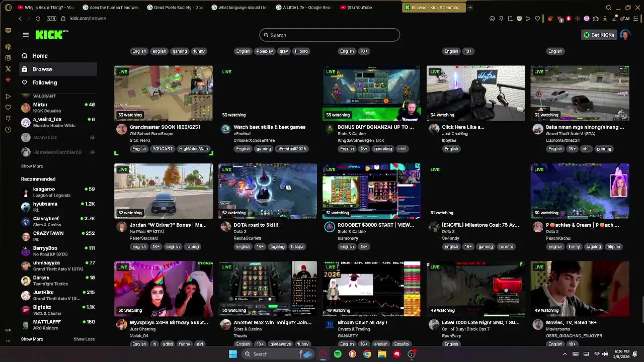
Task: Open Instagram in Opera sidebar
Action: pyautogui.click(x=8, y=57)
